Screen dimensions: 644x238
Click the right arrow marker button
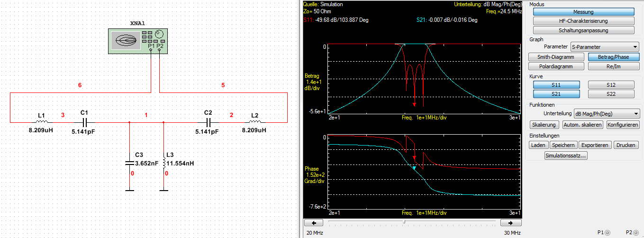[x=511, y=222]
